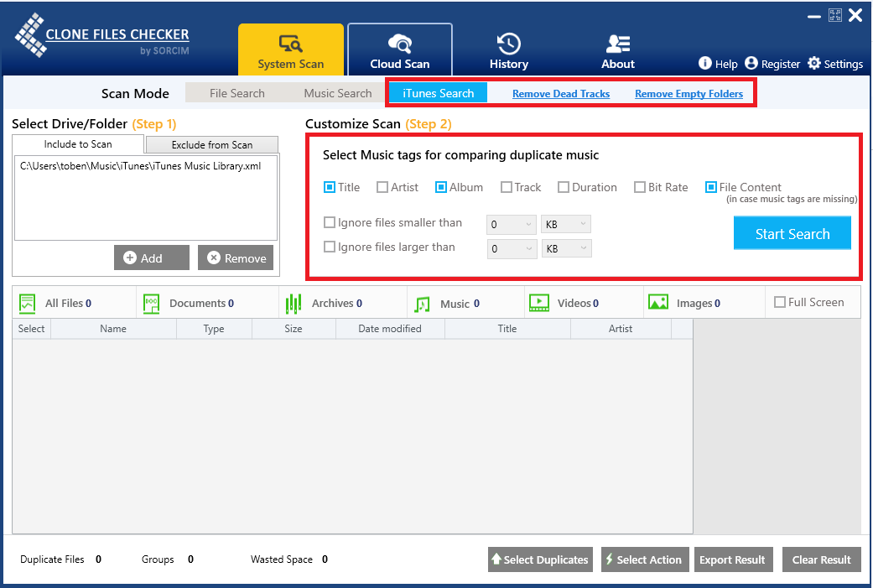Switch to Exclude from Scan tab

tap(211, 145)
